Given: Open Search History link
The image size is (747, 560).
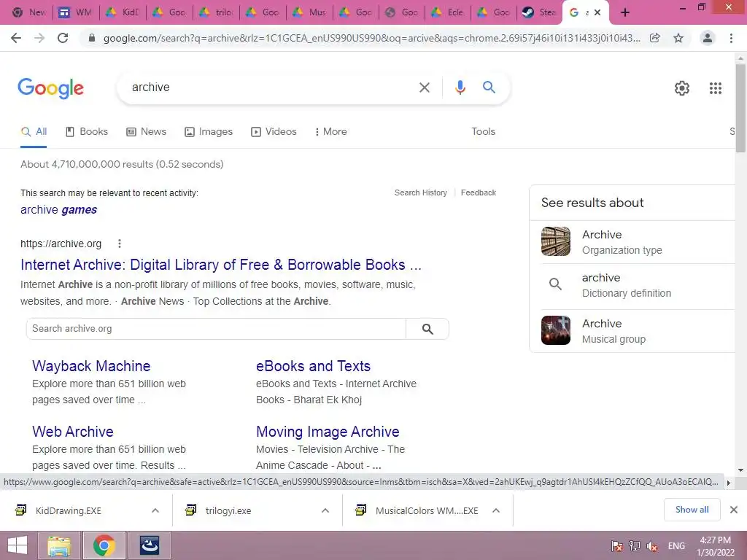Looking at the screenshot, I should pyautogui.click(x=421, y=192).
